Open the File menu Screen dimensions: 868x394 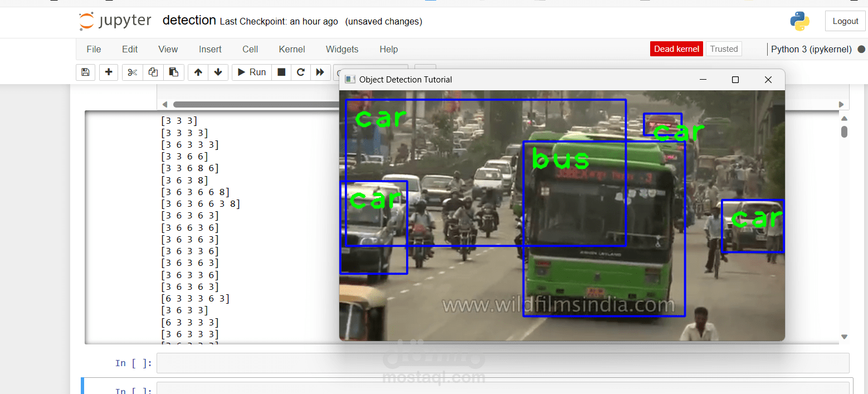[x=94, y=49]
